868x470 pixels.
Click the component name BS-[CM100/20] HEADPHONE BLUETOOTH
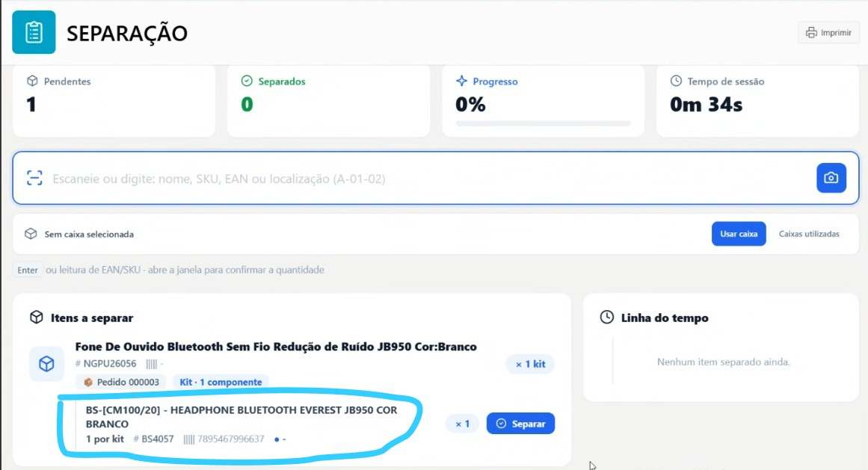coord(241,417)
